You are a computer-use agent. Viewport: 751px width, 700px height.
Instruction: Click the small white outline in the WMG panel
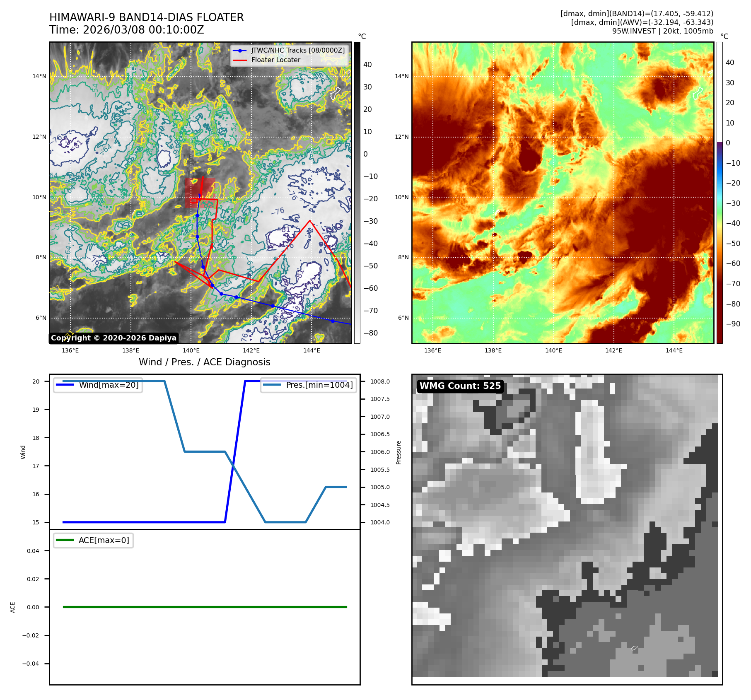pyautogui.click(x=634, y=648)
